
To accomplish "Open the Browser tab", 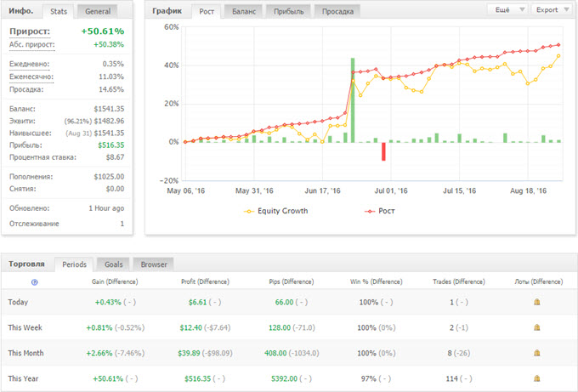I will (x=154, y=264).
